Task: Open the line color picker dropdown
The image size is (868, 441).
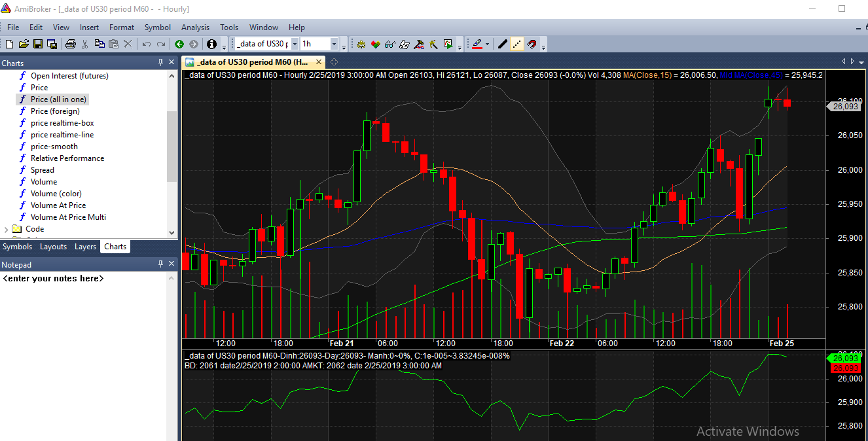Action: click(488, 44)
